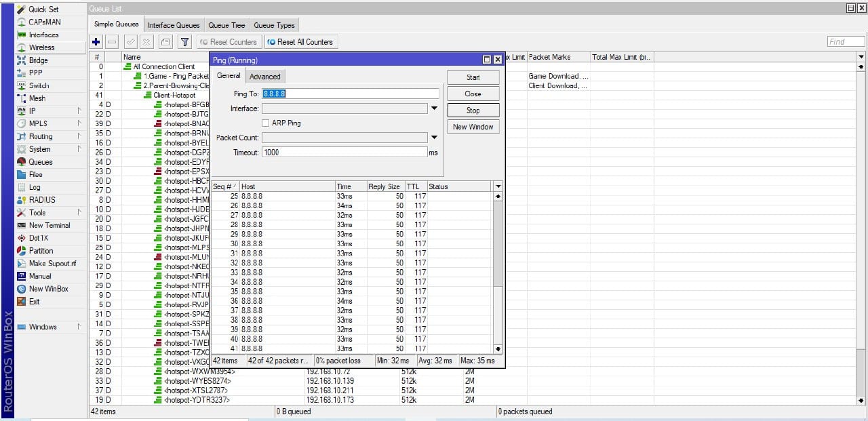Switch to Queue Types tab

click(x=274, y=25)
